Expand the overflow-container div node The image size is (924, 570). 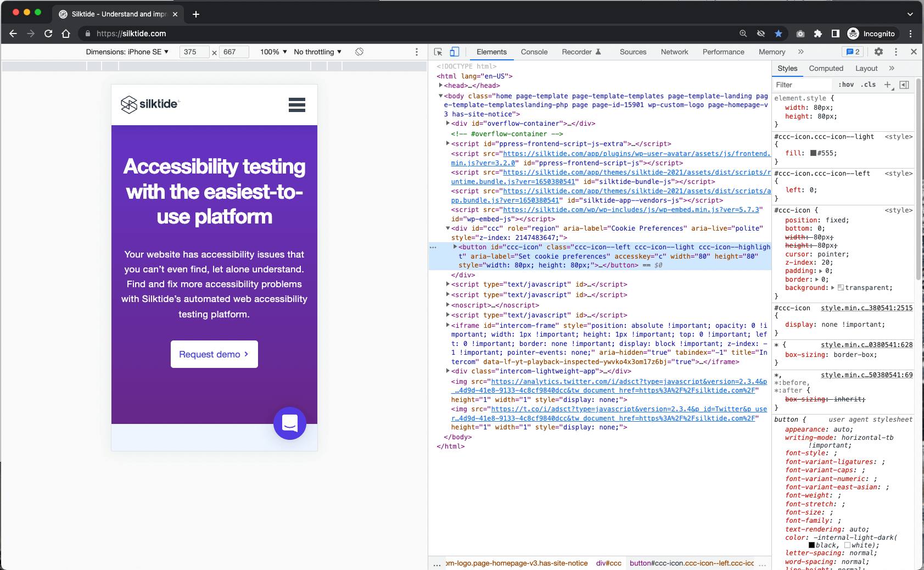[448, 123]
